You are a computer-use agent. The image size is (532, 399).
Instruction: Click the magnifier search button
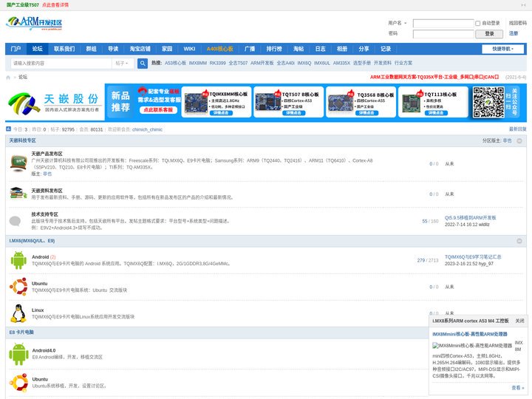(143, 63)
